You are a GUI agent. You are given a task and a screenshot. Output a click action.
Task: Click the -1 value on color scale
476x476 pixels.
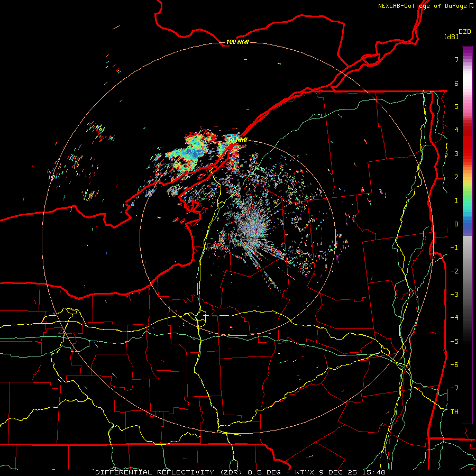[x=454, y=248]
